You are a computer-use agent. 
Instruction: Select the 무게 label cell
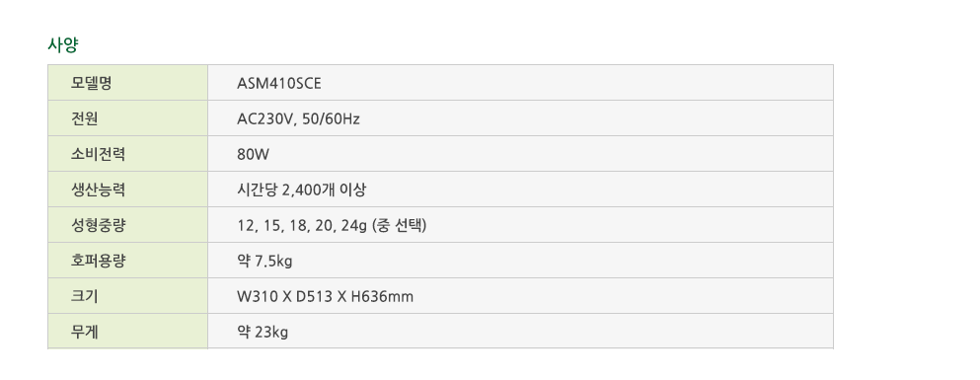[127, 332]
